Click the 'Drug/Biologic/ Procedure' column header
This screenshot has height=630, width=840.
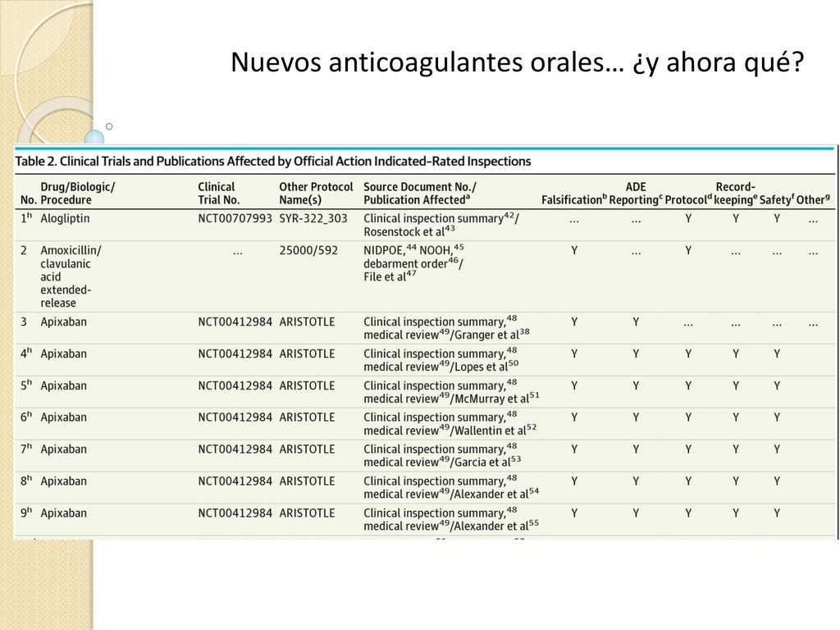click(x=78, y=194)
